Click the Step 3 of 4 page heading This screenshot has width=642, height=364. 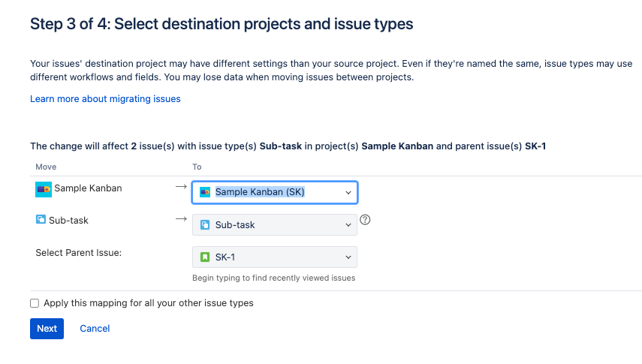point(222,24)
